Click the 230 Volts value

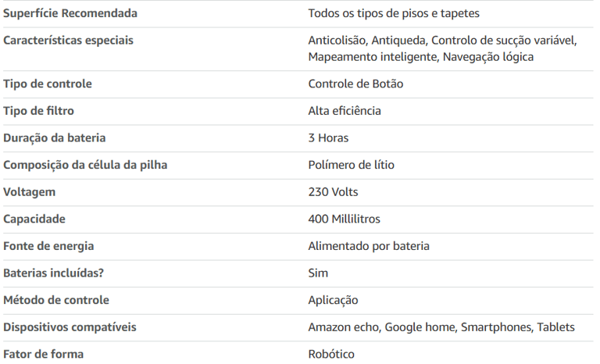(x=334, y=192)
